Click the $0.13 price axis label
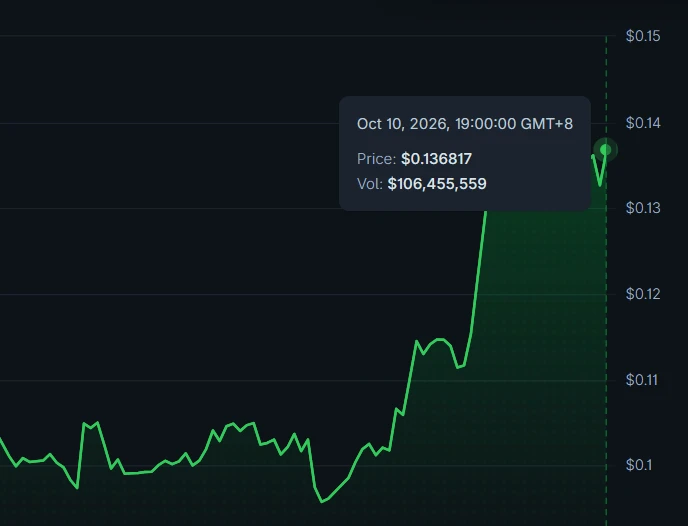The image size is (688, 526). 643,208
